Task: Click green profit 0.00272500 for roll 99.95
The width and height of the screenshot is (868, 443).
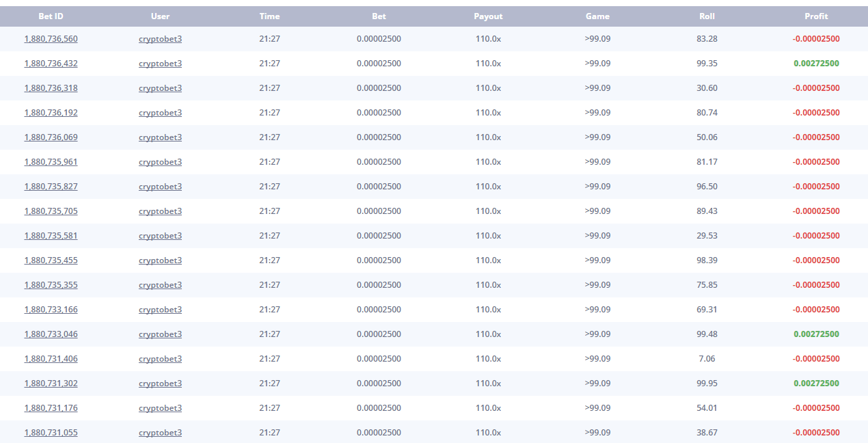Action: point(816,384)
